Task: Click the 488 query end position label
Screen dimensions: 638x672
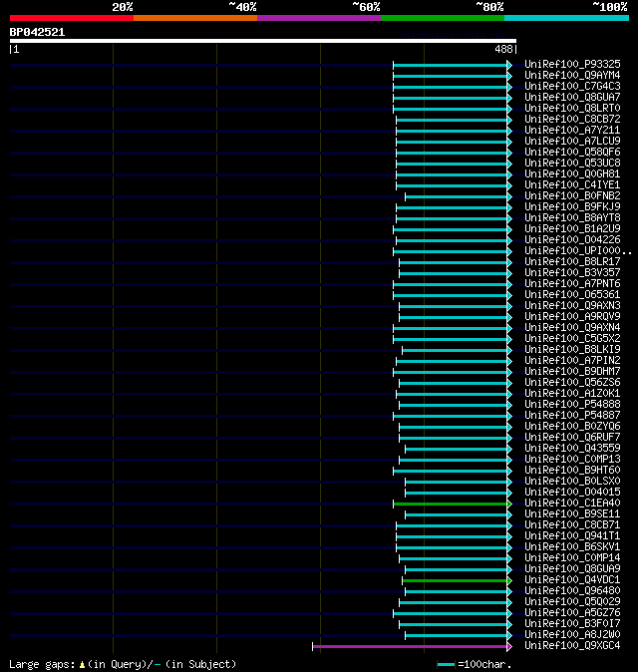Action: pos(503,49)
